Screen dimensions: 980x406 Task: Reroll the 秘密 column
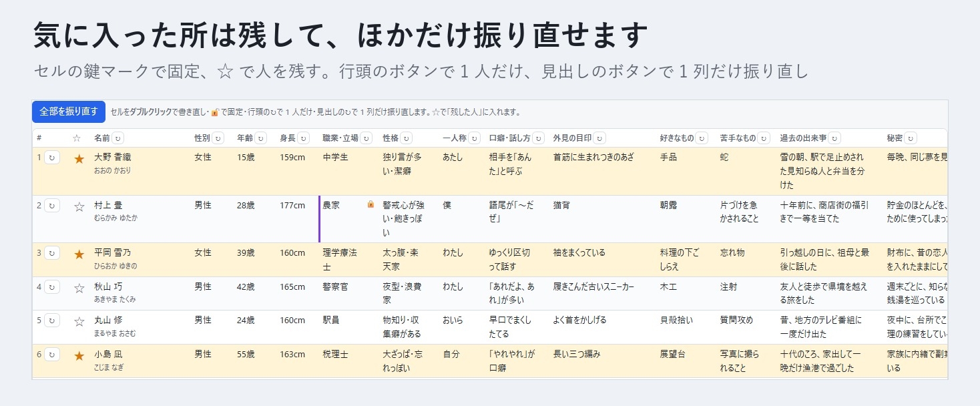point(911,138)
